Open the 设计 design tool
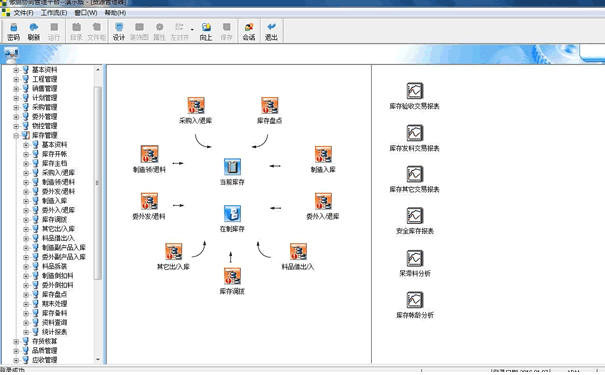 coord(119,31)
